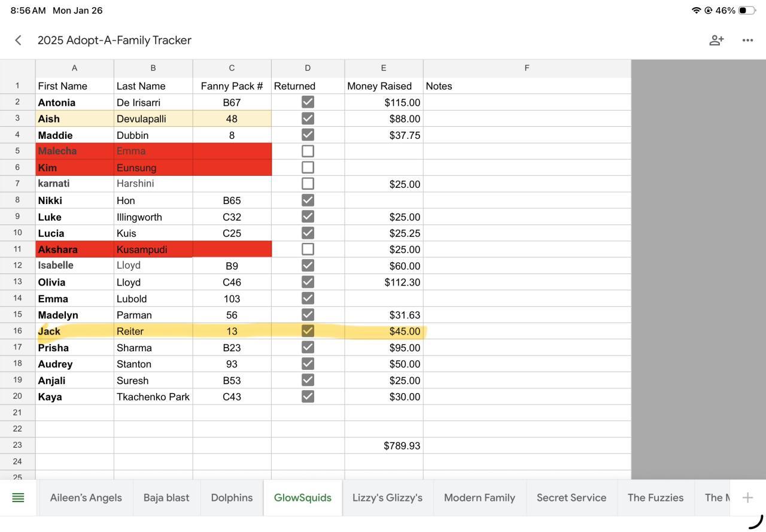766x532 pixels.
Task: Switch to the Modern Family sheet tab
Action: click(479, 497)
